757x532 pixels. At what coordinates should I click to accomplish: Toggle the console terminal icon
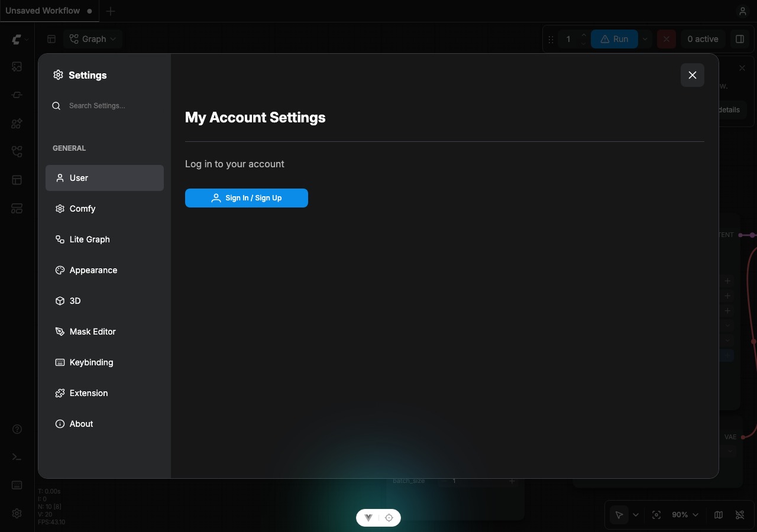[x=17, y=457]
